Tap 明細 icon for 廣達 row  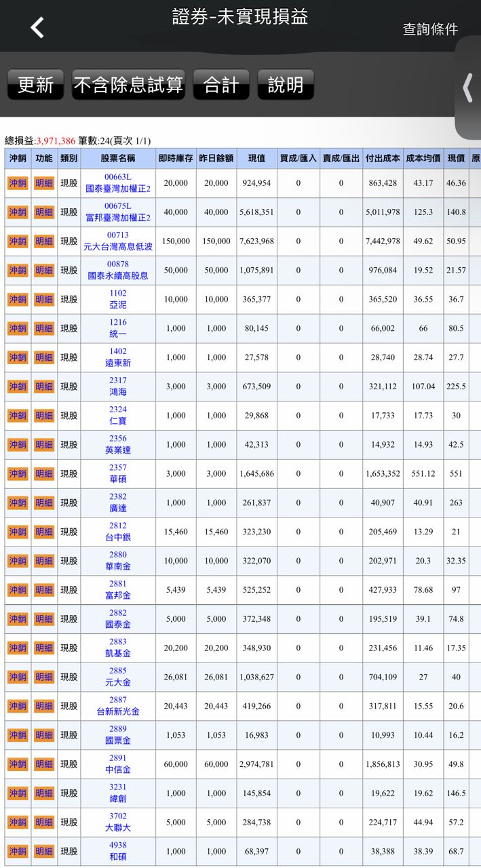44,502
